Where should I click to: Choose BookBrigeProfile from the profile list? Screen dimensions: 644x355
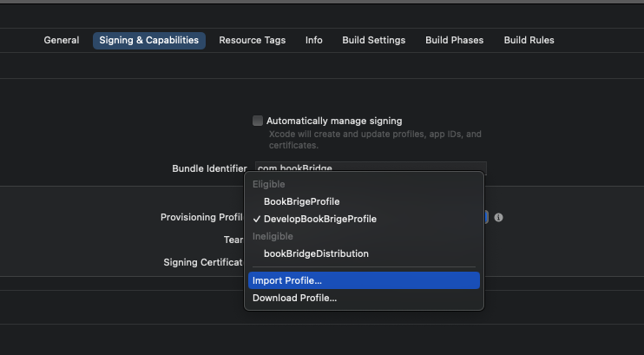click(x=301, y=201)
